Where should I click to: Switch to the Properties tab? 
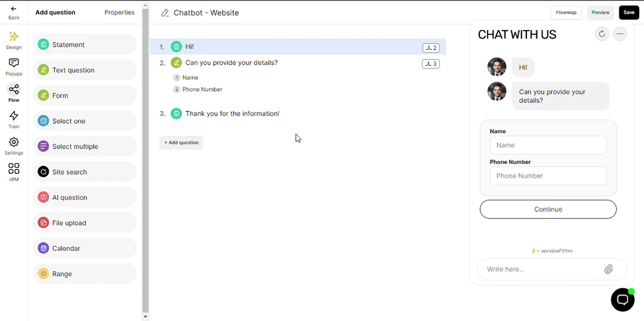pyautogui.click(x=119, y=12)
